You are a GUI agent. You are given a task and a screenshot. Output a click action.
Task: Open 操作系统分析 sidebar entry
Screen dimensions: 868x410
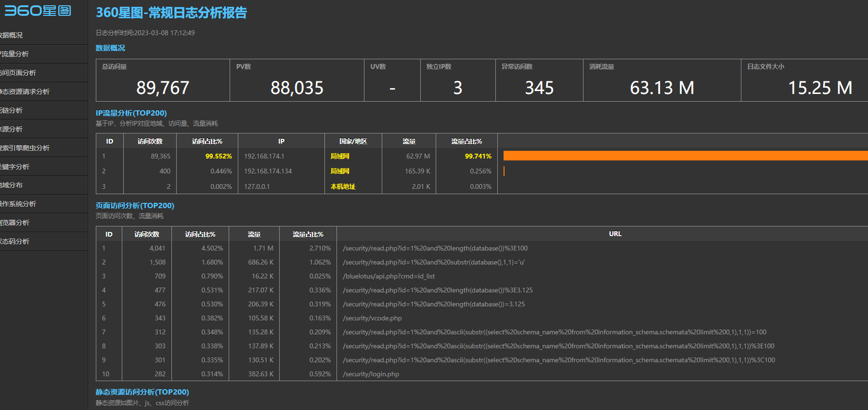coord(18,204)
